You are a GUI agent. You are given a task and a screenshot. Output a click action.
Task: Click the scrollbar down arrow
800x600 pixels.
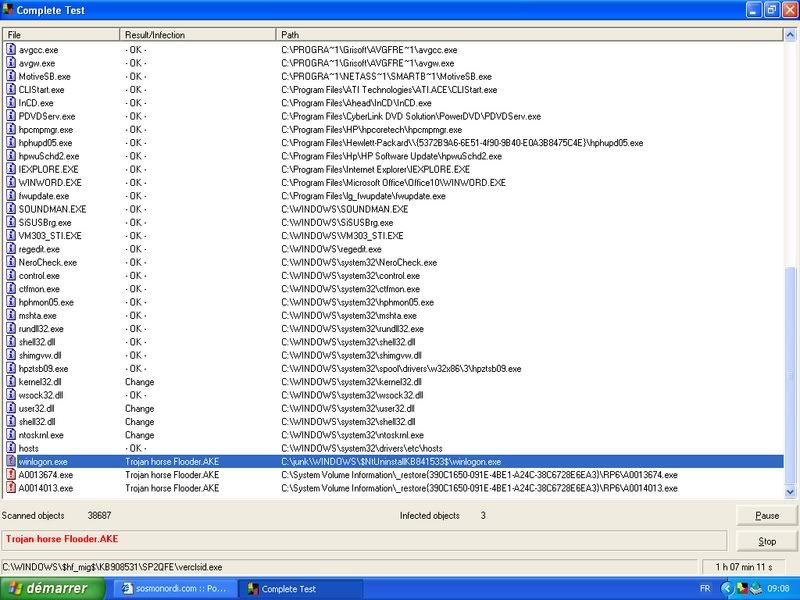[790, 492]
